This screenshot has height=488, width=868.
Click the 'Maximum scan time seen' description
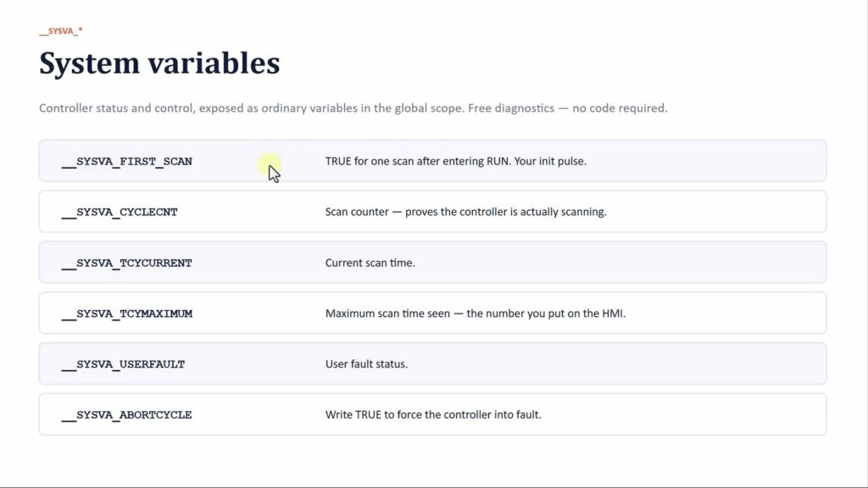click(x=387, y=313)
